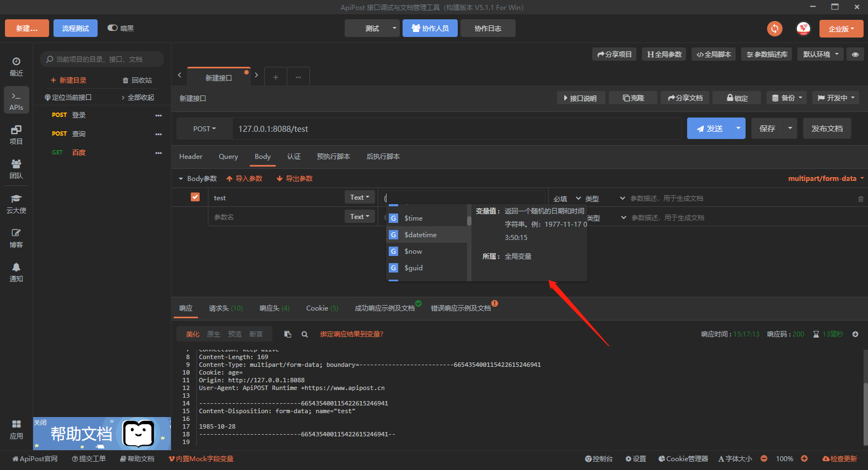Open the multipart/form-data body type dropdown
Viewport: 868px width, 470px height.
pos(826,178)
